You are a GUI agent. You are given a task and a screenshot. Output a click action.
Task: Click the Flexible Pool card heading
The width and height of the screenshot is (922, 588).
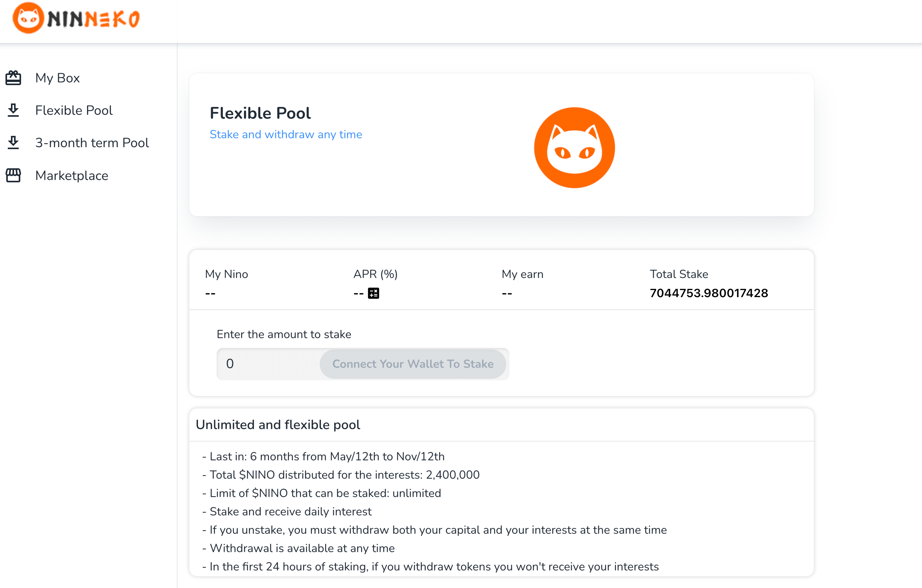coord(260,113)
